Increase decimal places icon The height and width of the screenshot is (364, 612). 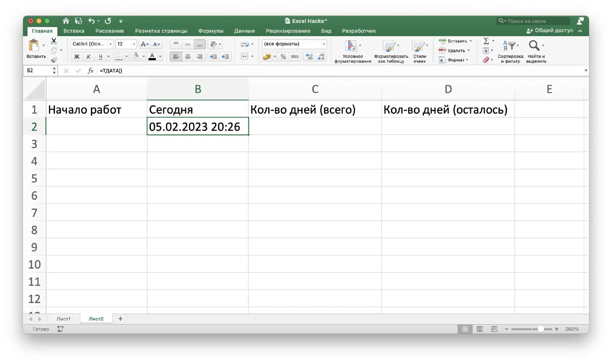(309, 57)
